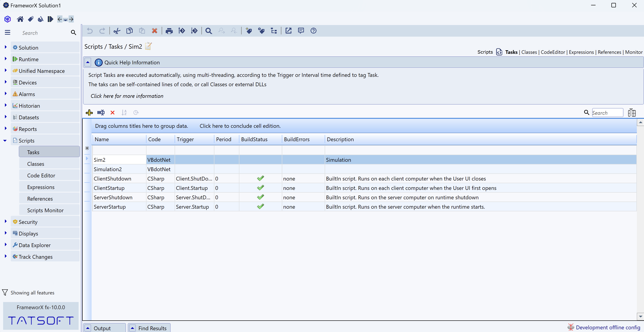This screenshot has width=644, height=332.
Task: Open navigation history dropdown arrow
Action: 65,20
